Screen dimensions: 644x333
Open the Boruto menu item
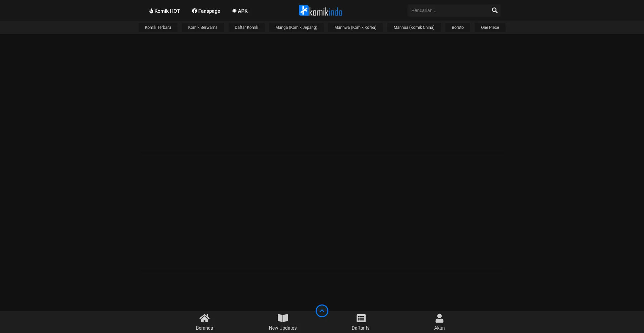tap(458, 27)
